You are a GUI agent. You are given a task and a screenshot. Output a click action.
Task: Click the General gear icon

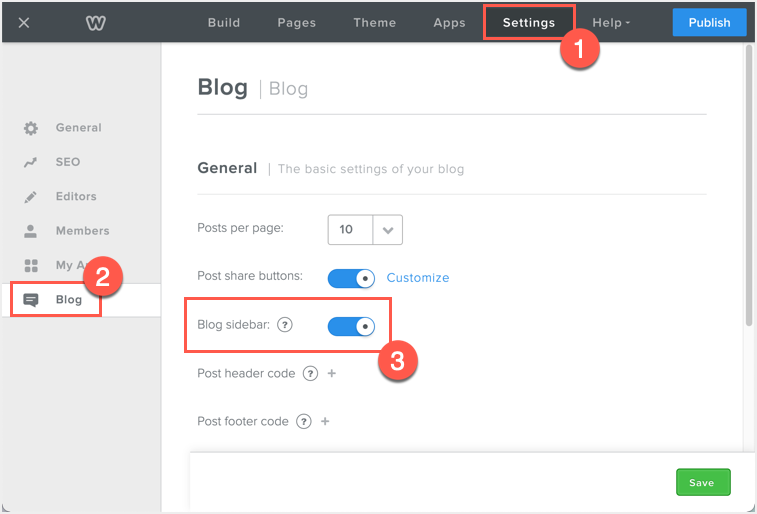coord(31,128)
